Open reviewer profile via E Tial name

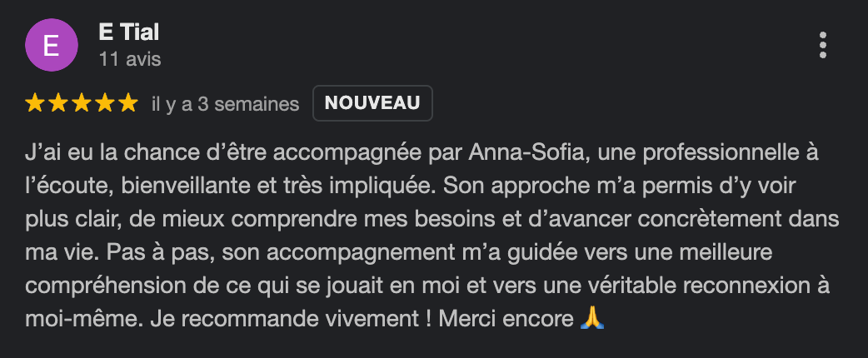pos(128,32)
